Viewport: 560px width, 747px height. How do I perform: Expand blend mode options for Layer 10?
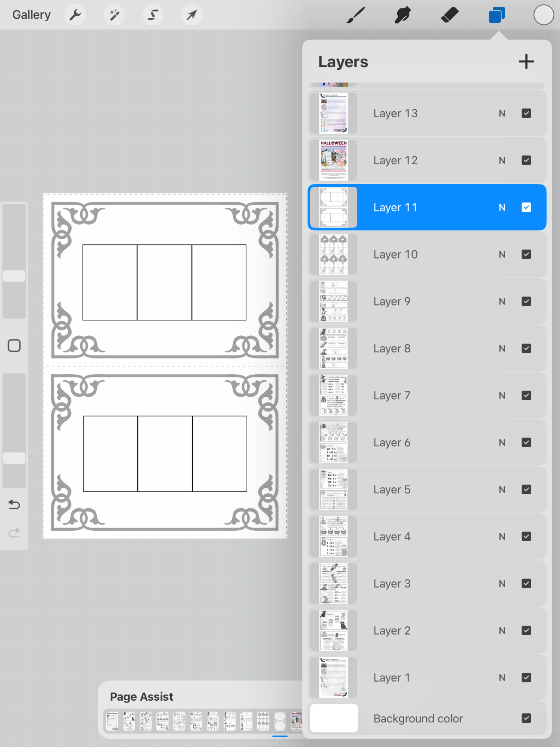tap(502, 254)
